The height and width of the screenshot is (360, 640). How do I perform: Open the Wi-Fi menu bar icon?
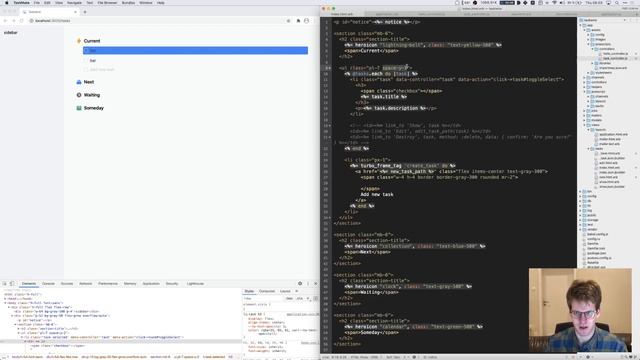click(554, 2)
